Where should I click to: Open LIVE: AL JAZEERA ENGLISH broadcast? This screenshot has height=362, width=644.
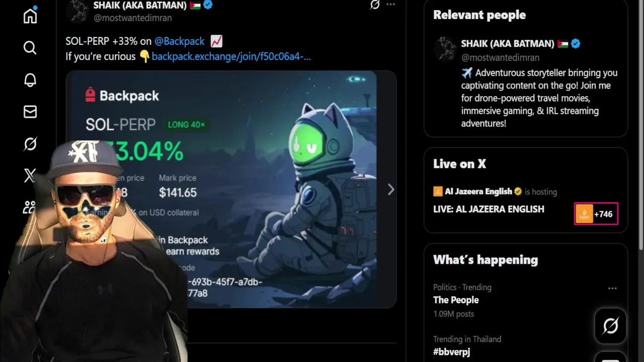[x=489, y=209]
